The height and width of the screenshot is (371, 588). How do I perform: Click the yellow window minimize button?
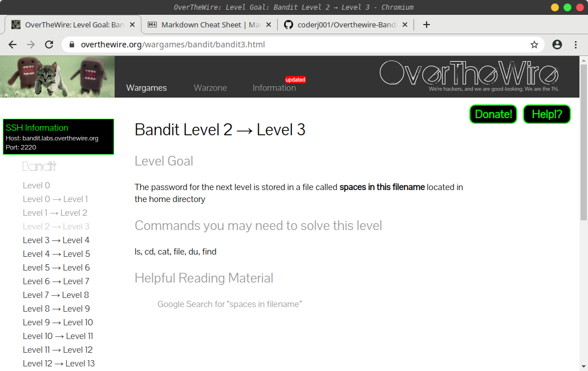[555, 7]
